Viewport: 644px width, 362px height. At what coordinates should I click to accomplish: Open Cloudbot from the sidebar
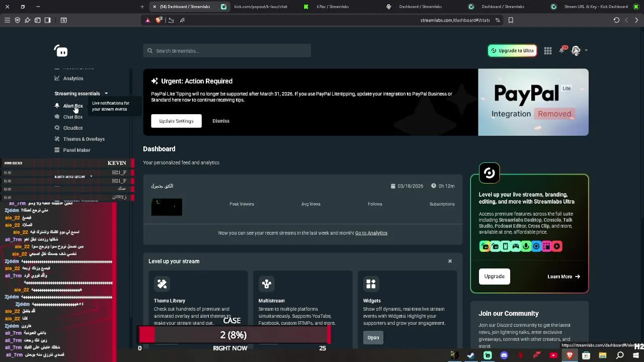click(x=69, y=128)
